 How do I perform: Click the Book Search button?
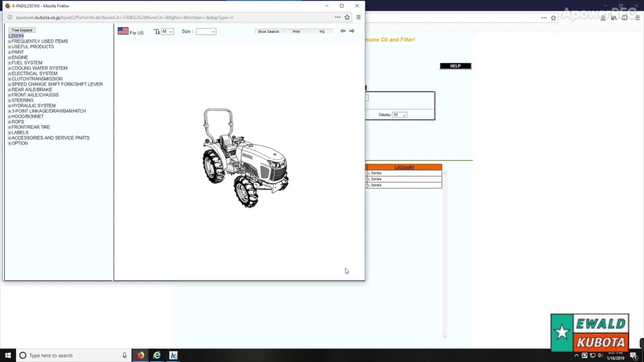pyautogui.click(x=268, y=32)
